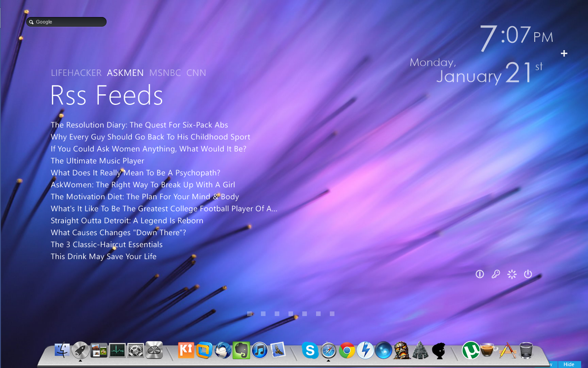Open Safari from the dock
Screen dimensions: 588x368
(x=328, y=351)
